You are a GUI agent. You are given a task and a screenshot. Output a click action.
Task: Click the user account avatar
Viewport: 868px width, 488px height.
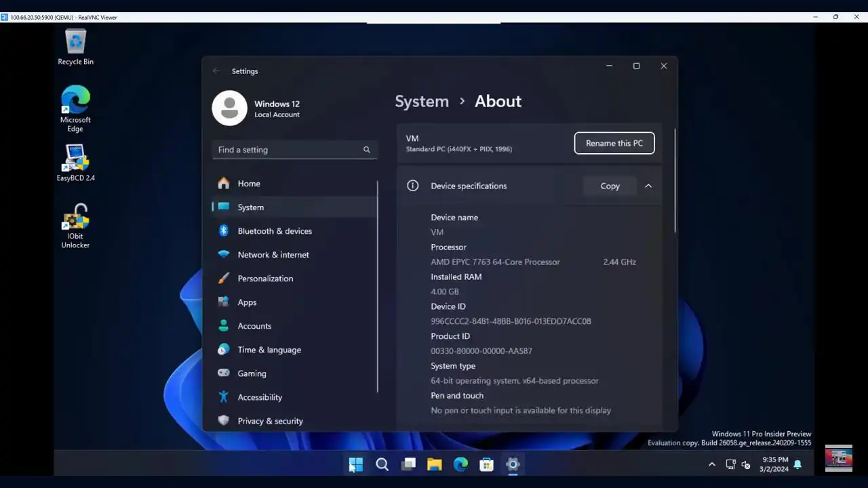[229, 108]
